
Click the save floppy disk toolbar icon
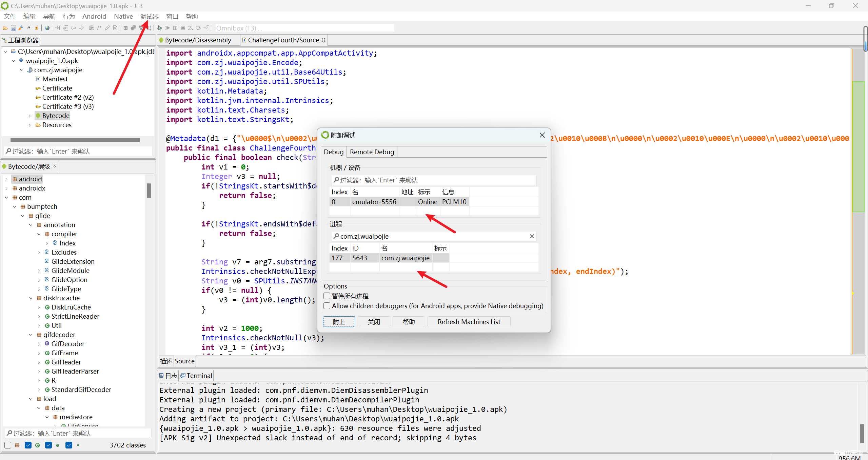[x=13, y=28]
